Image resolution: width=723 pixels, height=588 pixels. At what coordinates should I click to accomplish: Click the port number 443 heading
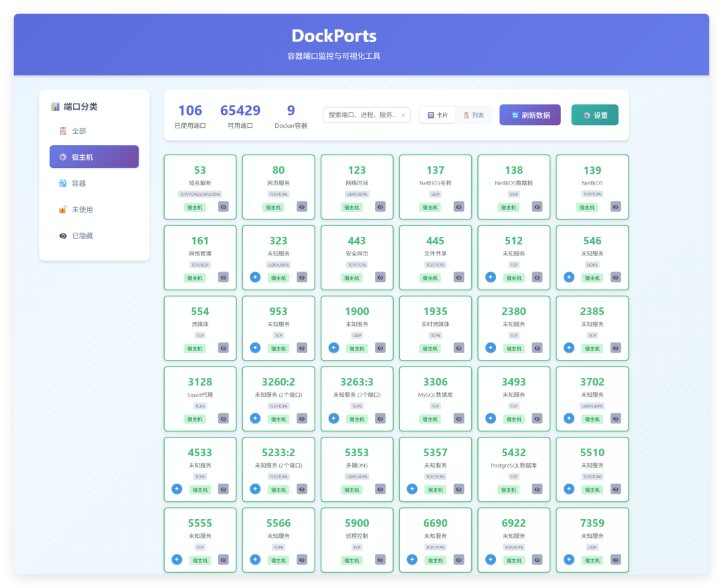coord(357,241)
